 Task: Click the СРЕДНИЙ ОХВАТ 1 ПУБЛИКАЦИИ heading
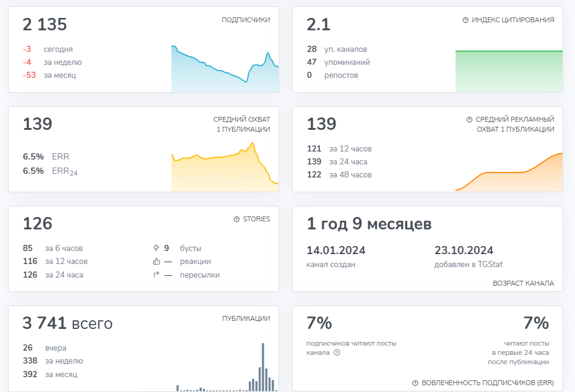point(241,124)
